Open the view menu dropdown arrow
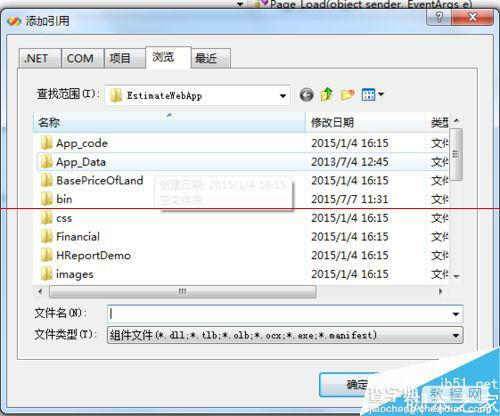 click(381, 95)
